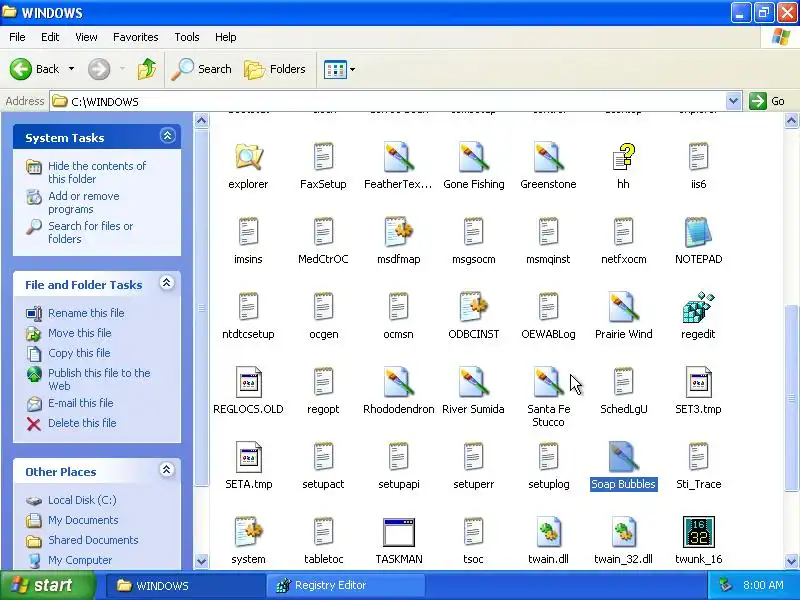The width and height of the screenshot is (800, 600).
Task: Toggle the Folders pane button
Action: [275, 69]
